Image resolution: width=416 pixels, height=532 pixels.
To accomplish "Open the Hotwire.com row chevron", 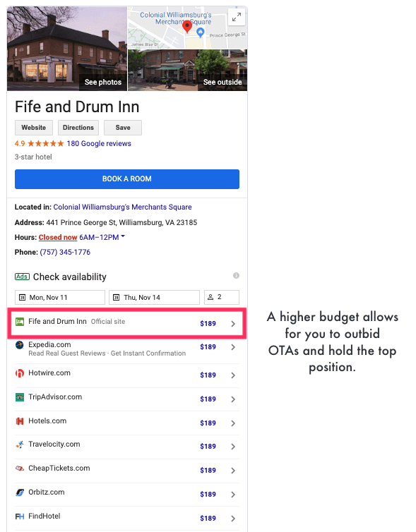I will point(233,375).
